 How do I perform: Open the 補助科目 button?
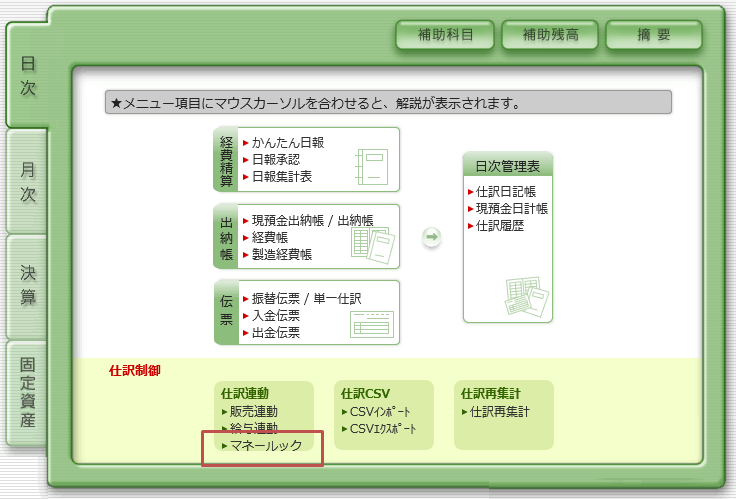[x=445, y=35]
